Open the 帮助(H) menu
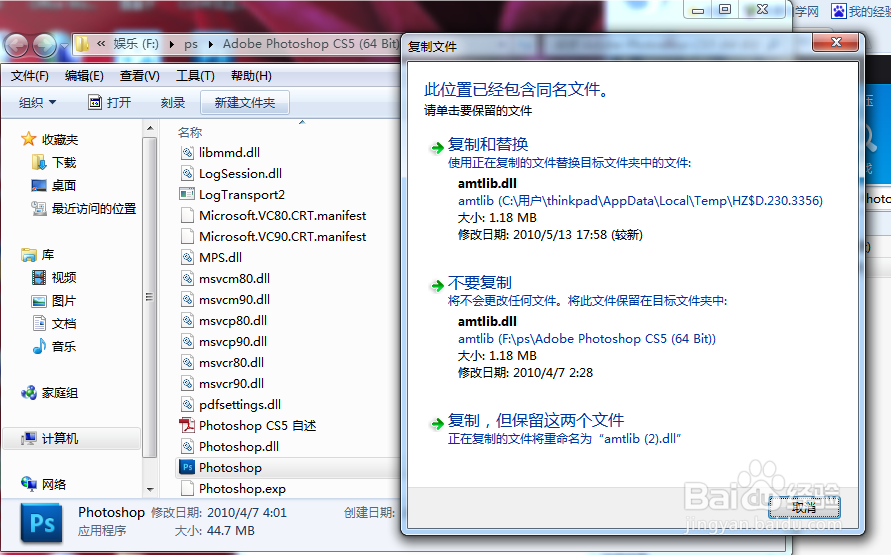 point(251,76)
